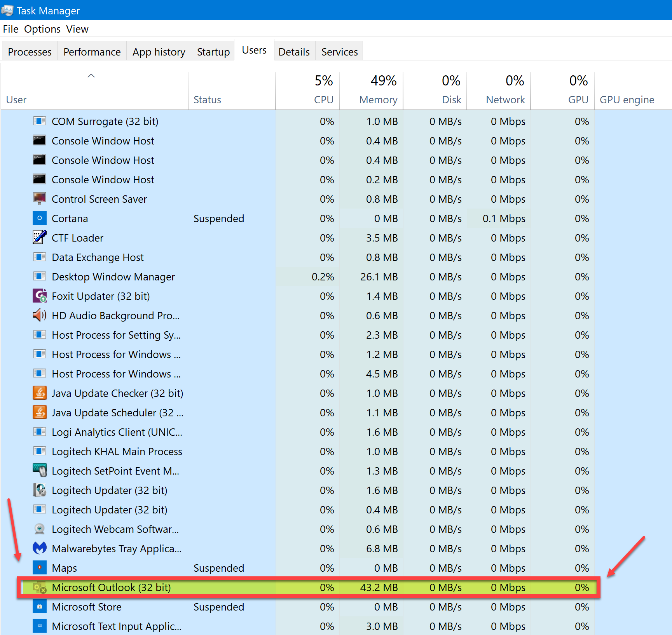
Task: Select the Microsoft Text Input Applic... row
Action: click(x=336, y=626)
